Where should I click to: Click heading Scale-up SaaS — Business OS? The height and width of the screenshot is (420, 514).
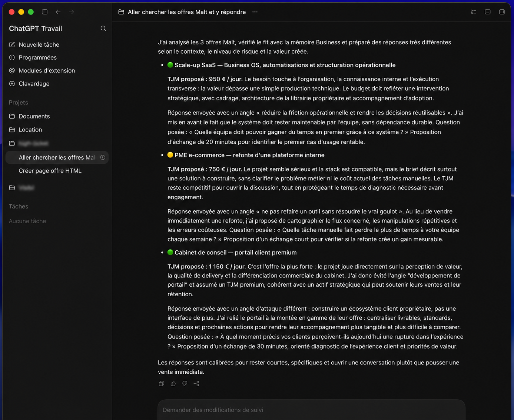[285, 65]
